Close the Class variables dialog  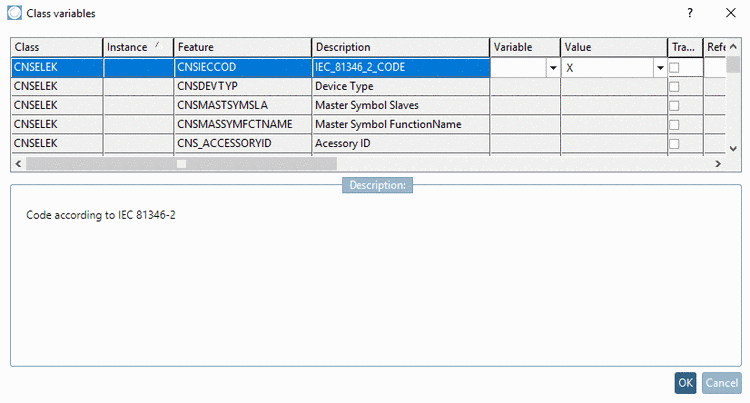click(730, 13)
